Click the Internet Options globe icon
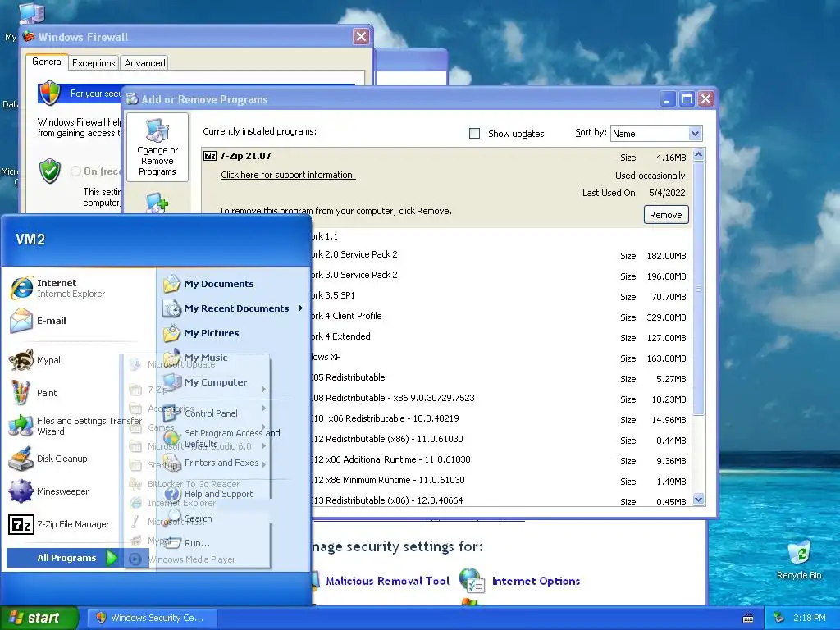The width and height of the screenshot is (840, 630). (x=472, y=581)
